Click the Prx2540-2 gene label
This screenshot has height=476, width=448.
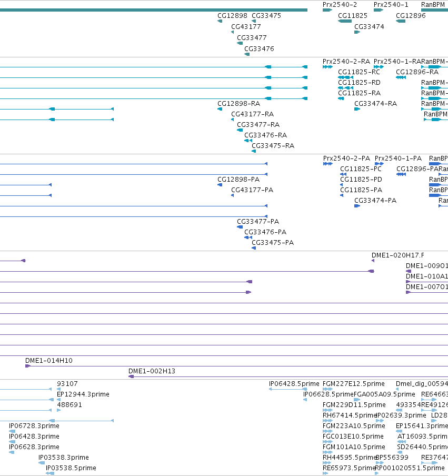340,5
